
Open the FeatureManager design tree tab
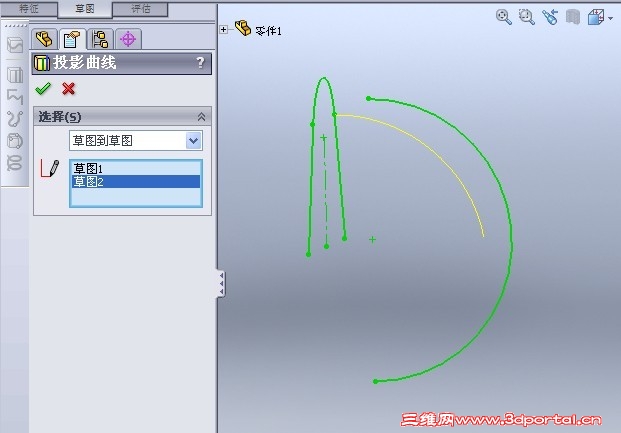pos(44,39)
